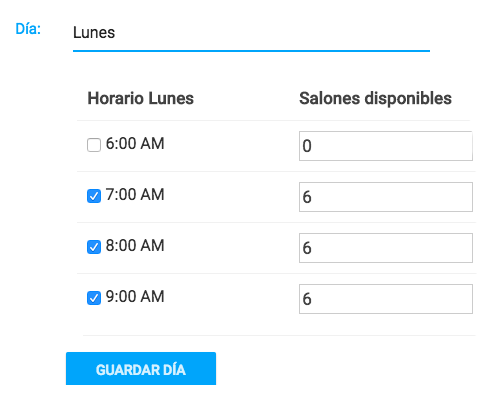Viewport: 493px width, 394px height.
Task: Select the 8:00 AM label text
Action: 135,246
